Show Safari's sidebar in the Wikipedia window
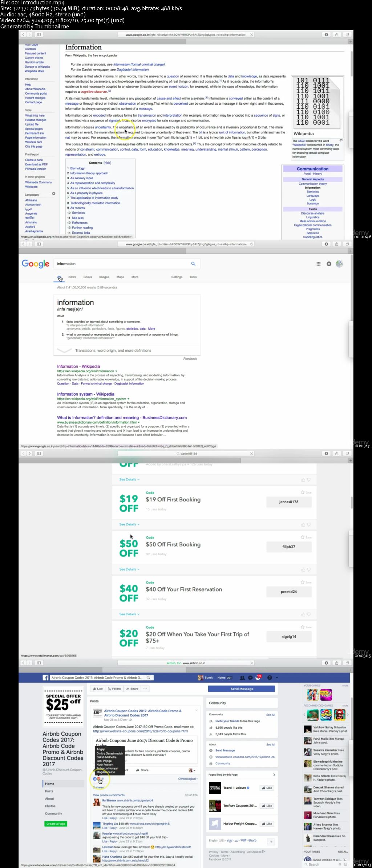 [x=39, y=35]
